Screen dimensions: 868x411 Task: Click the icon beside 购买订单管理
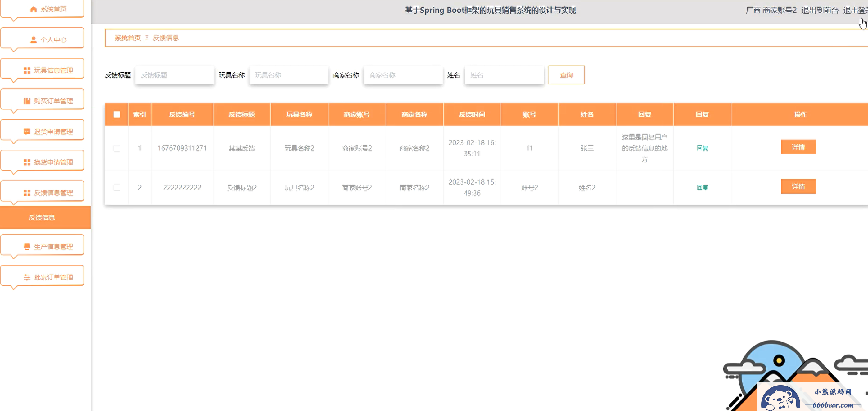(x=27, y=101)
